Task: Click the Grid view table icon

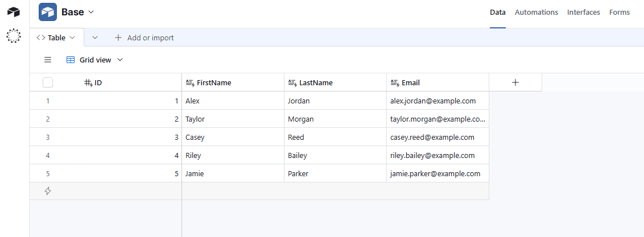Action: pyautogui.click(x=71, y=60)
